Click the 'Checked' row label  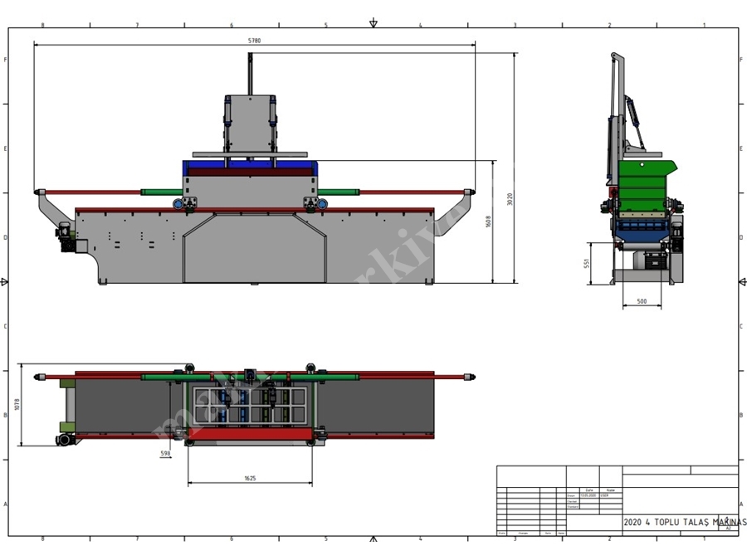click(x=572, y=501)
